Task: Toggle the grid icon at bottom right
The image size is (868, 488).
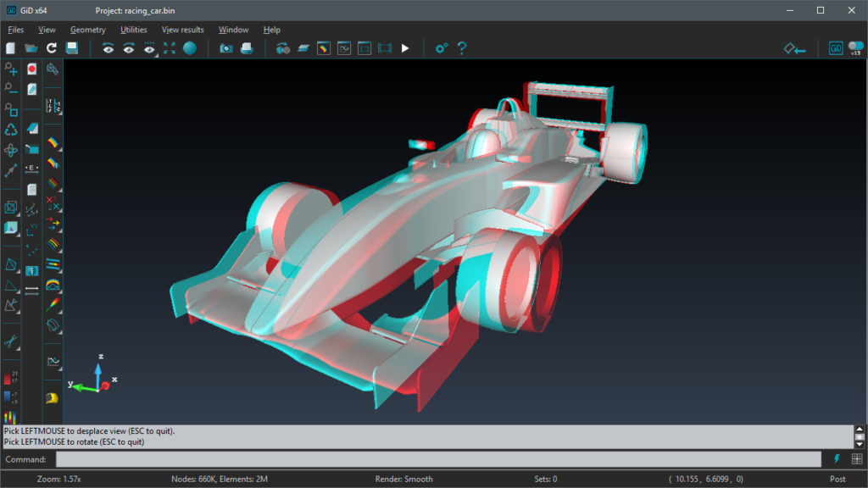Action: (x=857, y=459)
